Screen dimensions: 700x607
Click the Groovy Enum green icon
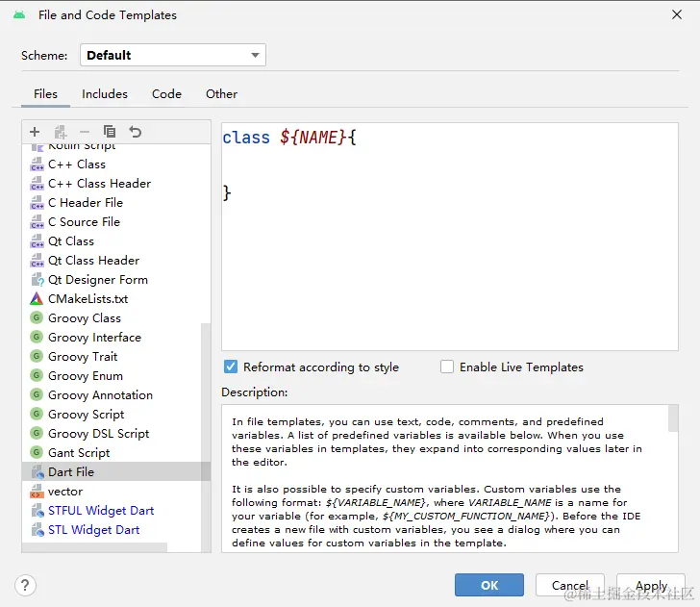click(x=37, y=375)
